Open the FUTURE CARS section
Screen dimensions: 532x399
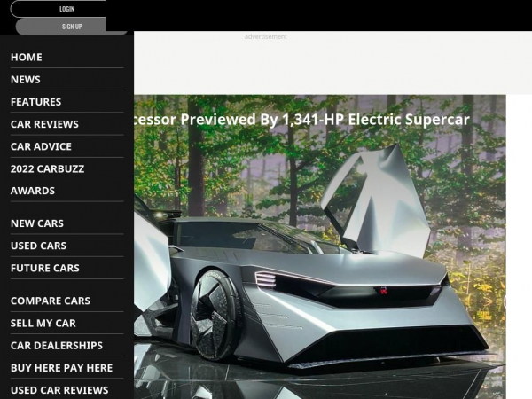click(x=45, y=268)
